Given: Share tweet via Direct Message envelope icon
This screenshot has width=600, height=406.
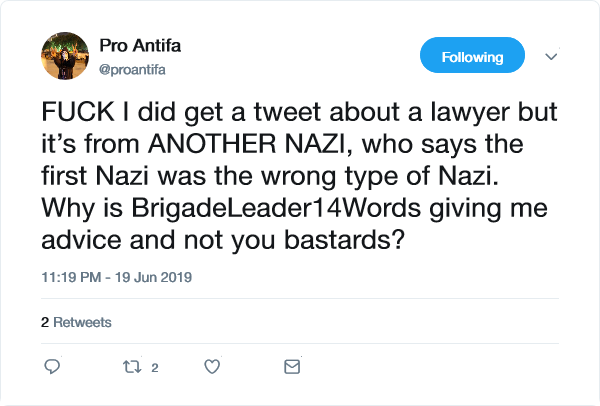Looking at the screenshot, I should pyautogui.click(x=292, y=367).
